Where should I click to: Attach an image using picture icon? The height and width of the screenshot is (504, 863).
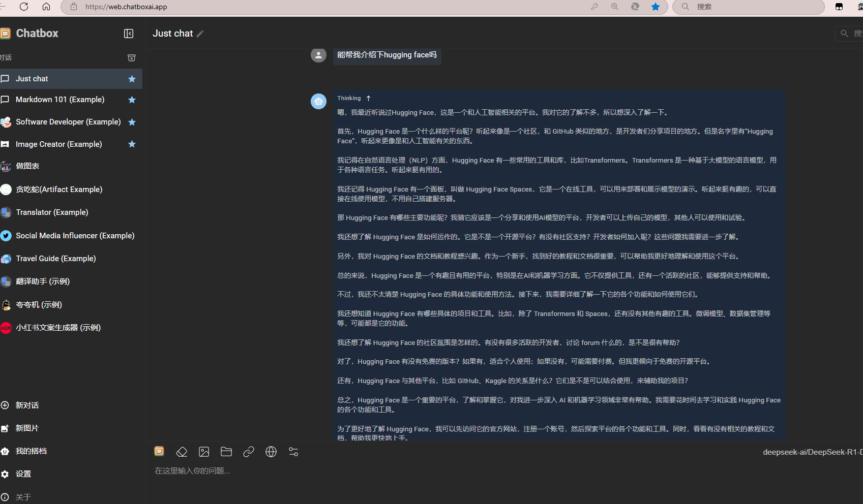(x=204, y=452)
